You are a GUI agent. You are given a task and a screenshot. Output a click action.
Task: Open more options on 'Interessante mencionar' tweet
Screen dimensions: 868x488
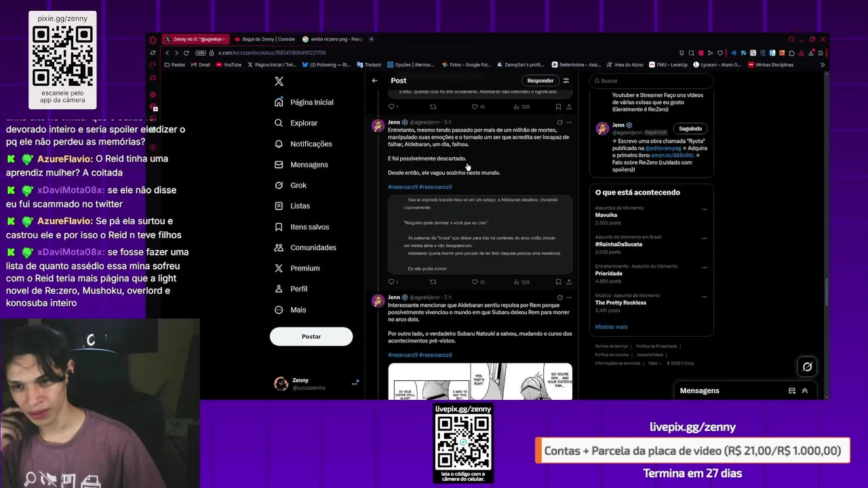tap(569, 297)
